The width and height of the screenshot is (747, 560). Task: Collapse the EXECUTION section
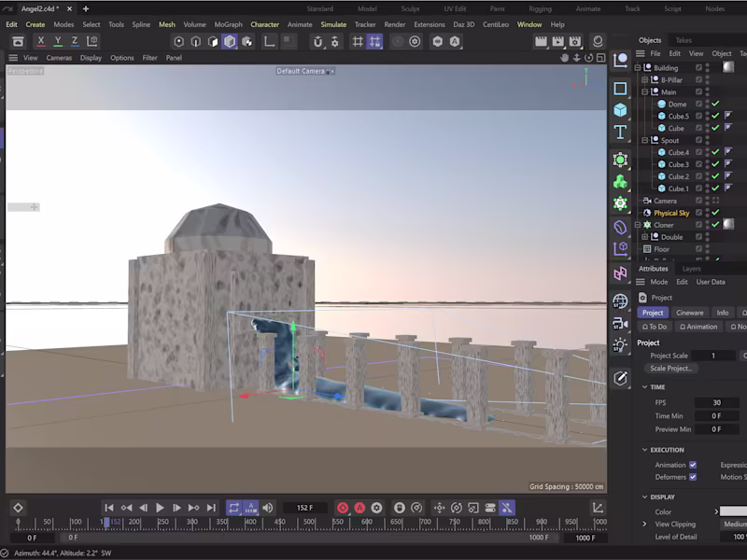tap(644, 450)
